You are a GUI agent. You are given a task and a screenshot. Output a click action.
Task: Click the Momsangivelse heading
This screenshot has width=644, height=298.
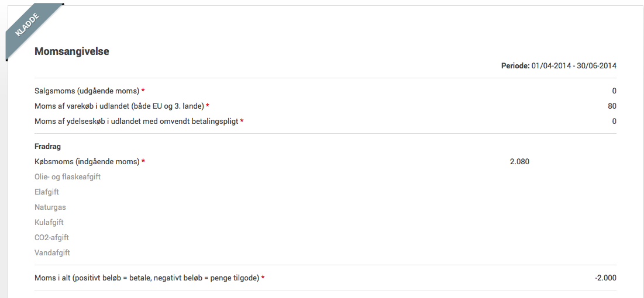point(72,52)
